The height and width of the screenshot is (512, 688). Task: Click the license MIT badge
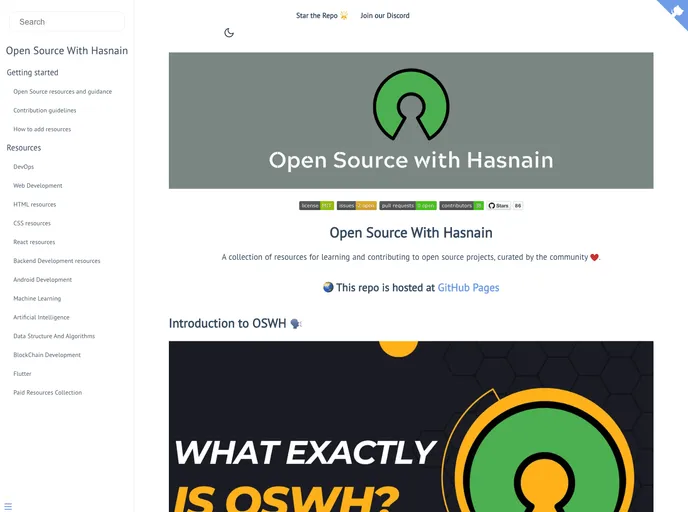(x=316, y=206)
